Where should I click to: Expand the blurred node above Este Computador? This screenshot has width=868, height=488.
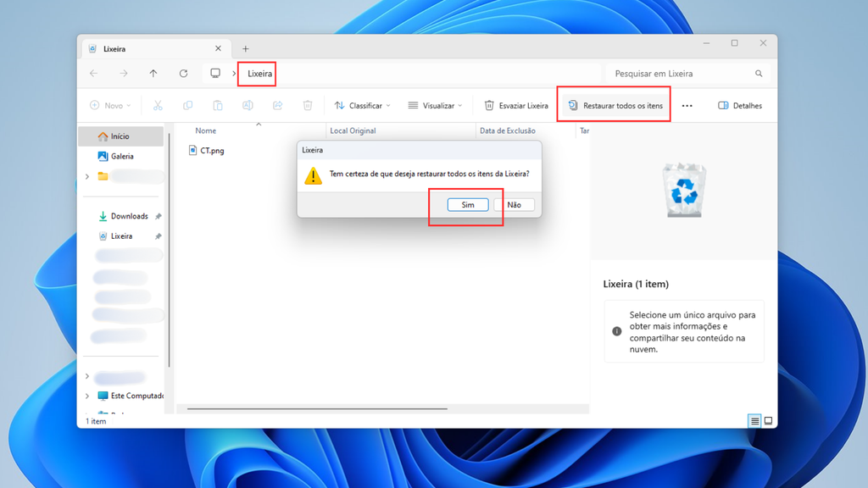pyautogui.click(x=87, y=376)
